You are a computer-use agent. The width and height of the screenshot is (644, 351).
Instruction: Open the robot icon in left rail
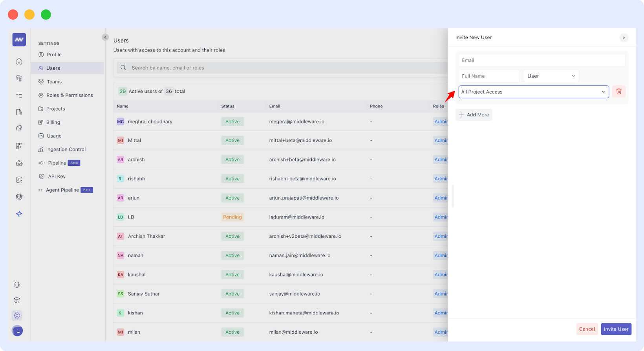19,163
